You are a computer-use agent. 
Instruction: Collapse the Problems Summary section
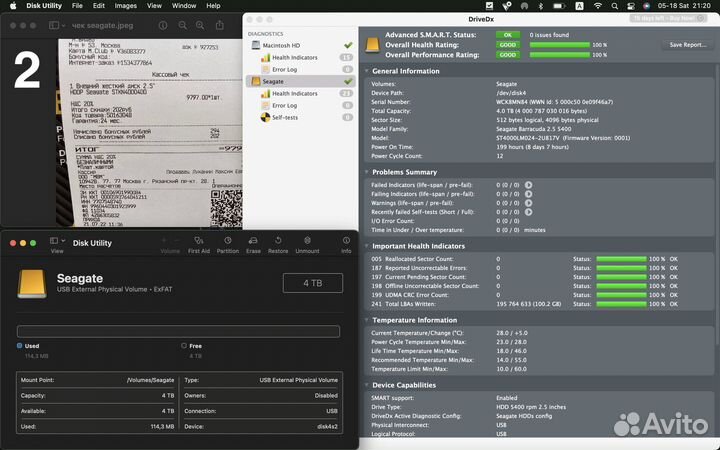[x=366, y=172]
